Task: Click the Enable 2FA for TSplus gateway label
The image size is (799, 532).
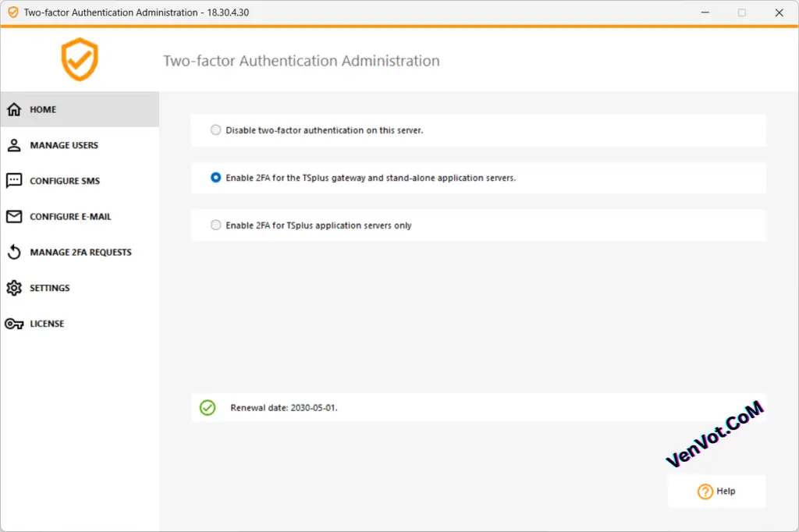Action: [371, 178]
